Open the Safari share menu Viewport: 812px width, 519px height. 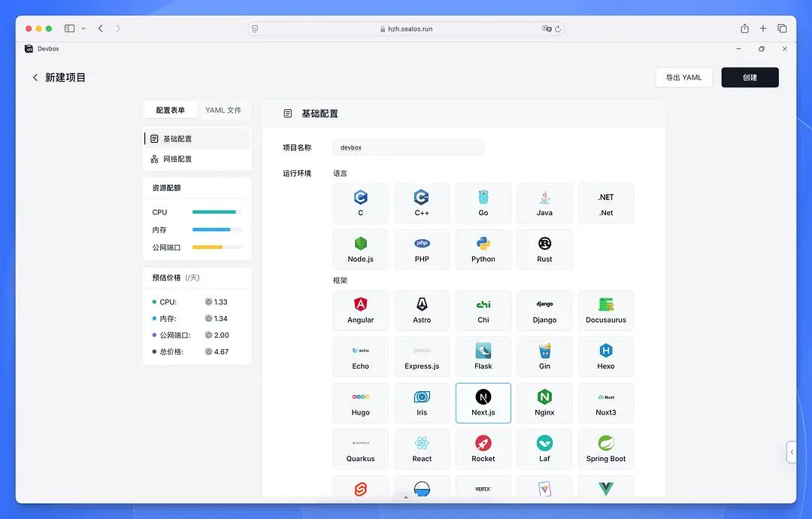point(744,29)
